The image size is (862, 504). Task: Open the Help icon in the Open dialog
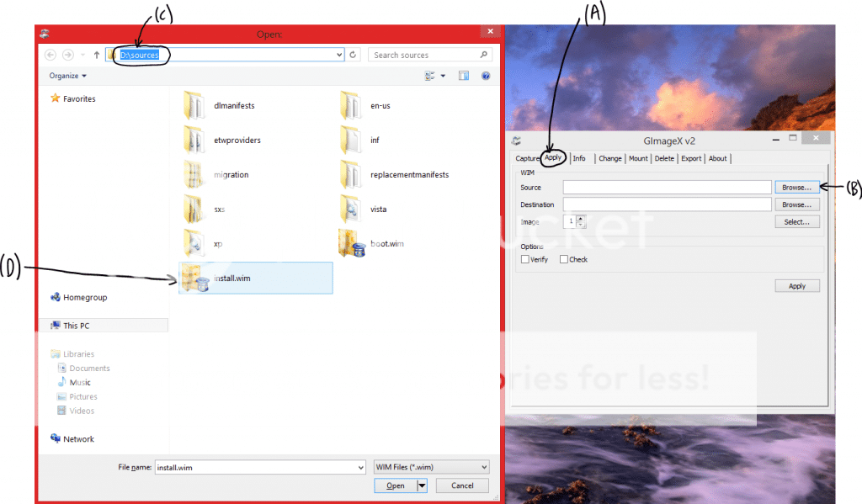(486, 75)
